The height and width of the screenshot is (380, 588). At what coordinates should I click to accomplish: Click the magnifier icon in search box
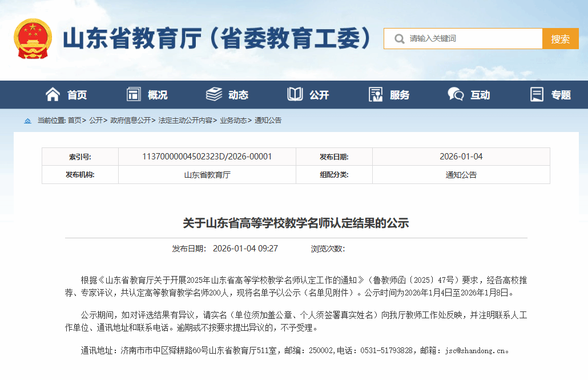[x=398, y=39]
